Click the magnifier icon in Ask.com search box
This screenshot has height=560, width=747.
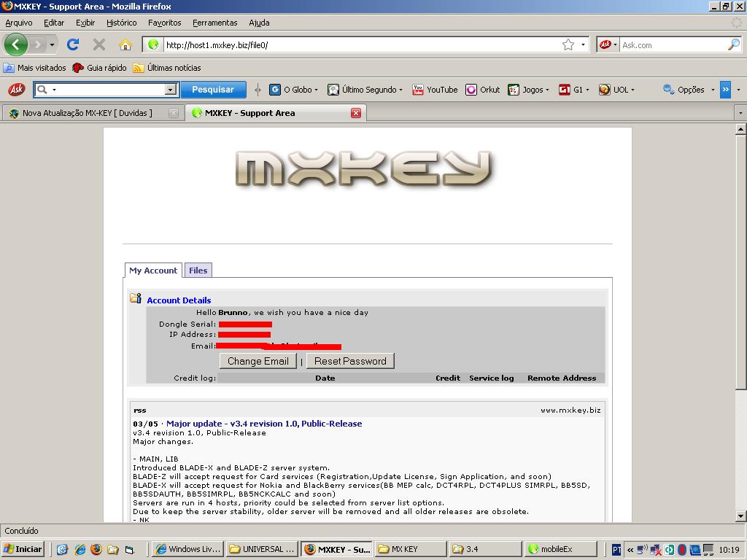coord(734,44)
